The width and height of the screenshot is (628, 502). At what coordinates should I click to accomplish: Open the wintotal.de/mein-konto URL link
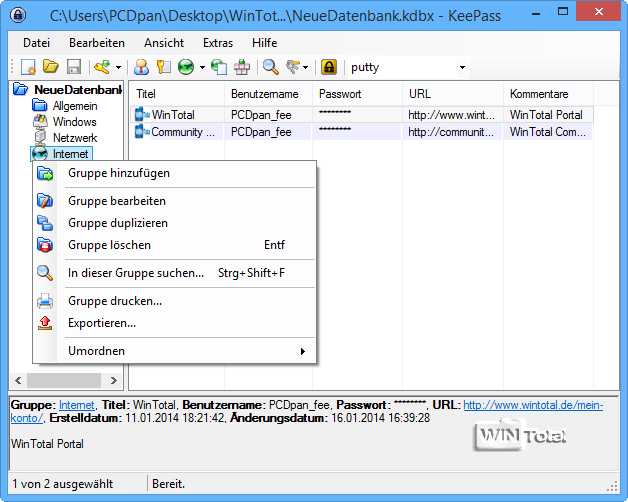533,405
